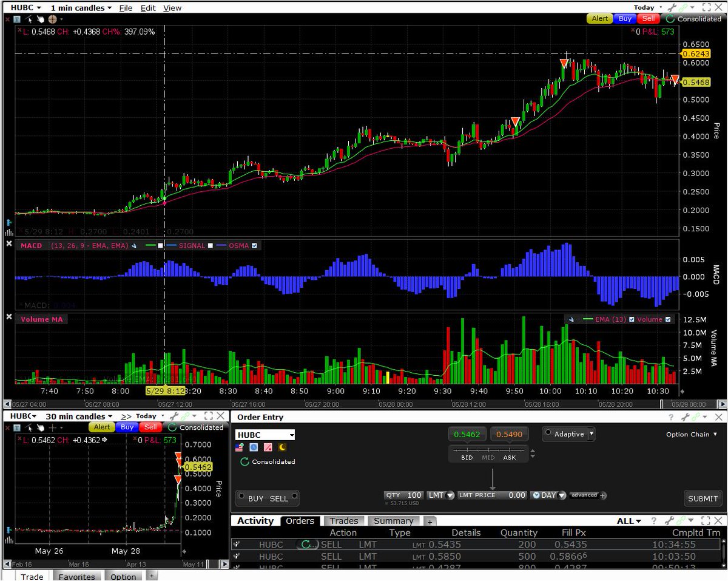Switch to the Summary tab
The image size is (728, 581).
click(x=393, y=521)
